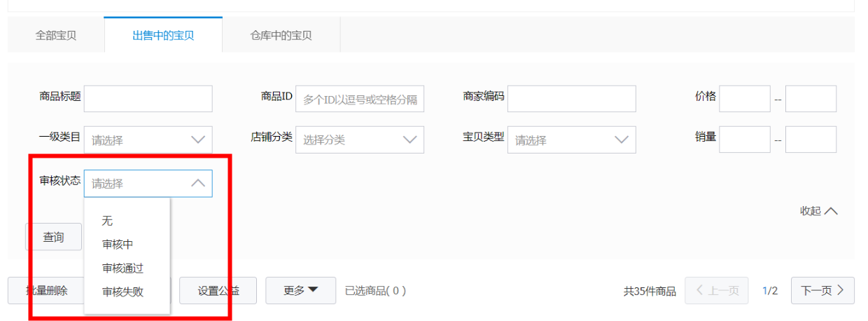Expand the 店铺分类 dropdown
The height and width of the screenshot is (321, 868).
tap(360, 139)
